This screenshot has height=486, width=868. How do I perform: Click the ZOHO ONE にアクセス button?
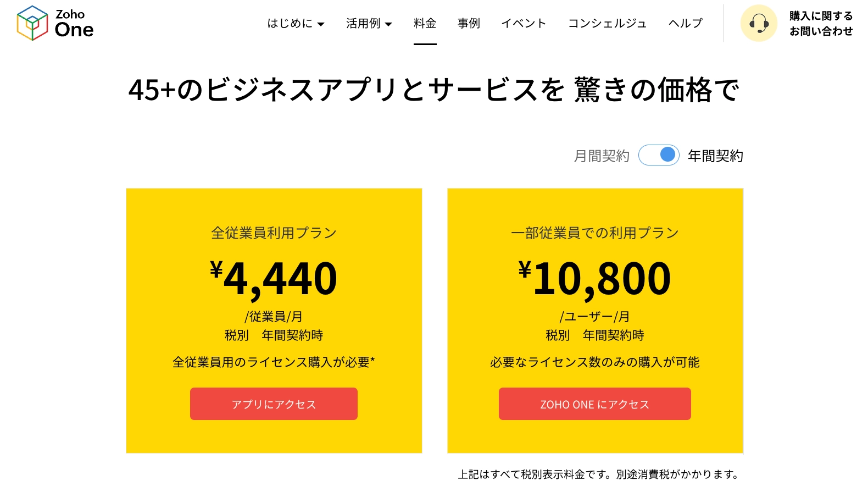tap(594, 404)
